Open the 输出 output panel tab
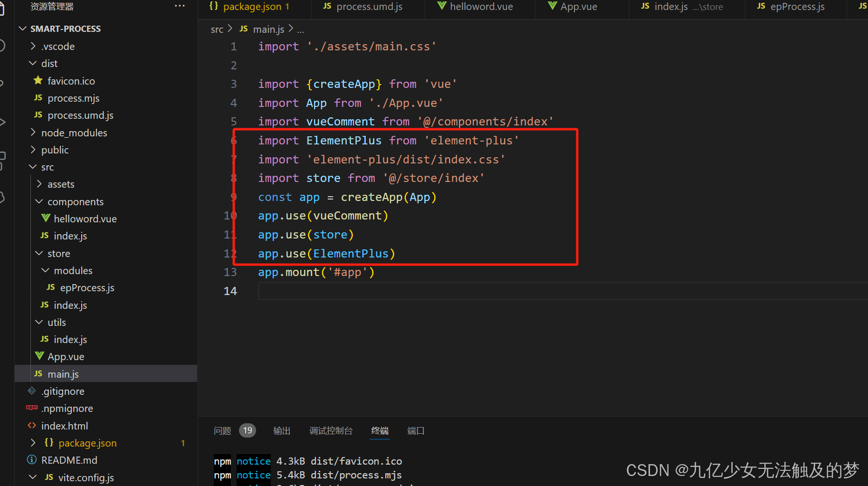The image size is (868, 486). pos(282,431)
